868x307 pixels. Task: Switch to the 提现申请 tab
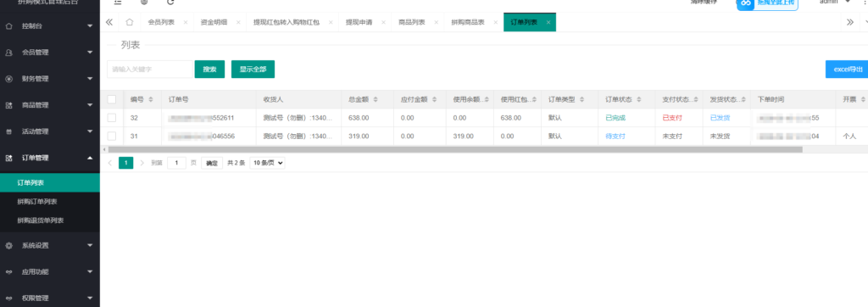(359, 23)
